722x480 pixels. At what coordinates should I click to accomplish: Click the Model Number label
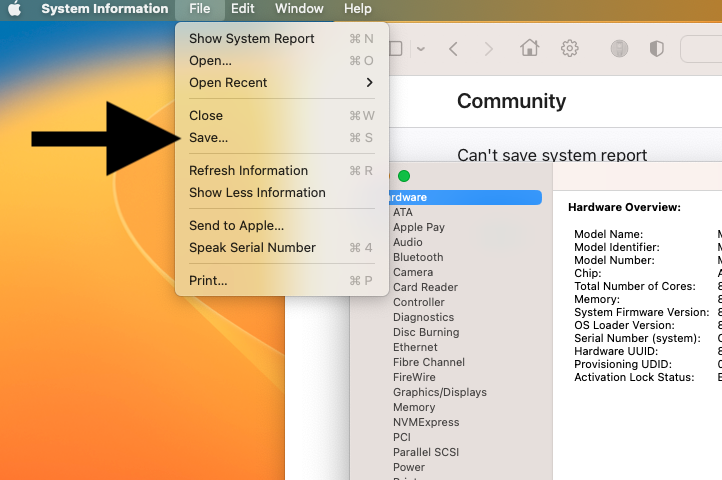coord(614,260)
